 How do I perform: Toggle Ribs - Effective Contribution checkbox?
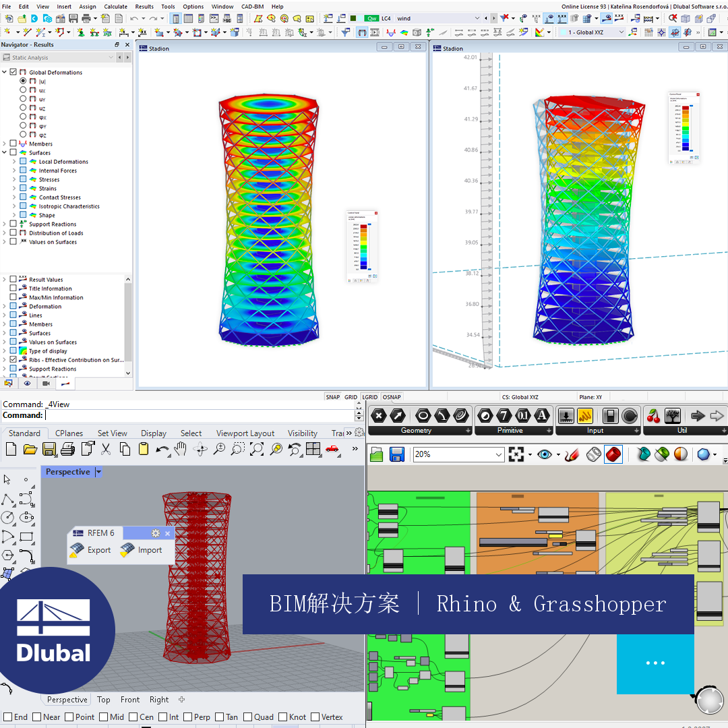coord(13,359)
